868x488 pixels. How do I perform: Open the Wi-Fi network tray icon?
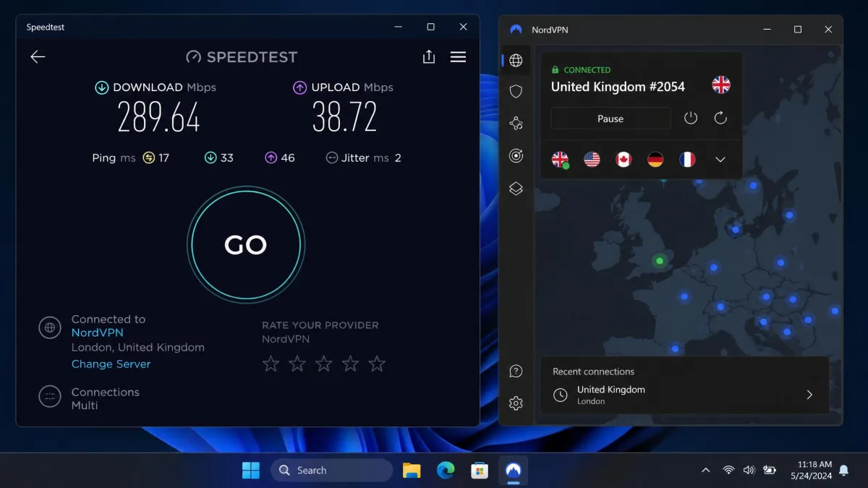point(728,470)
